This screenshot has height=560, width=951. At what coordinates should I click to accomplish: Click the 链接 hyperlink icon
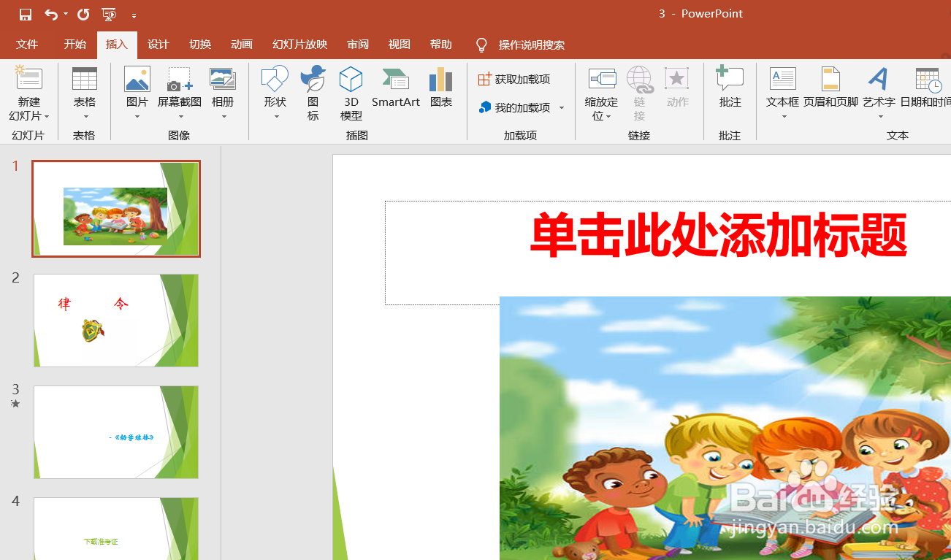(640, 79)
